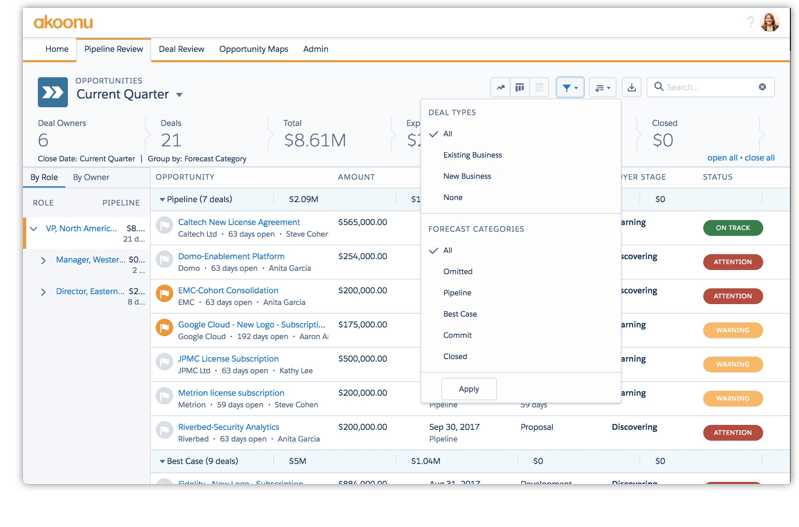The image size is (799, 527).
Task: Click WARNING badge on Google Cloud row
Action: (x=733, y=330)
